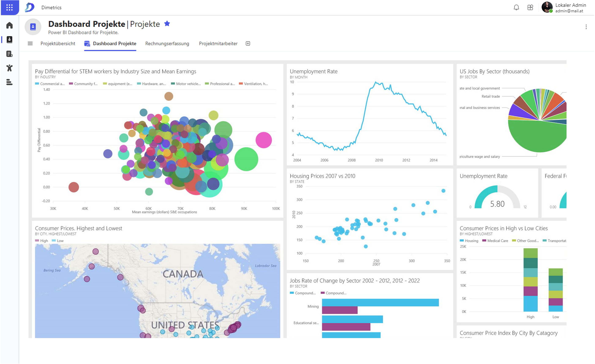This screenshot has height=364, width=595.
Task: Open the invoices document icon in the sidebar
Action: point(10,54)
